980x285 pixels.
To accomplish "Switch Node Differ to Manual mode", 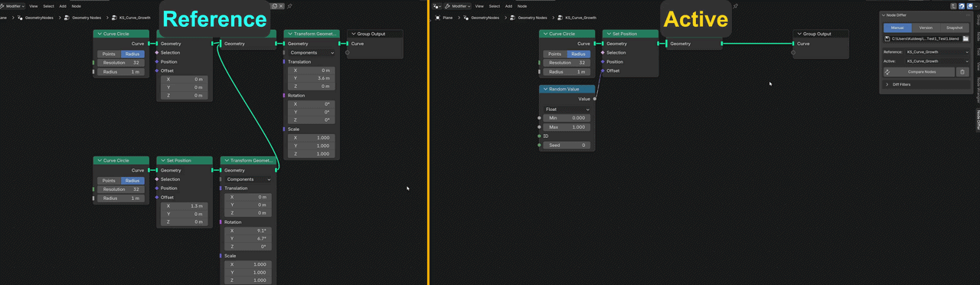I will pyautogui.click(x=897, y=28).
